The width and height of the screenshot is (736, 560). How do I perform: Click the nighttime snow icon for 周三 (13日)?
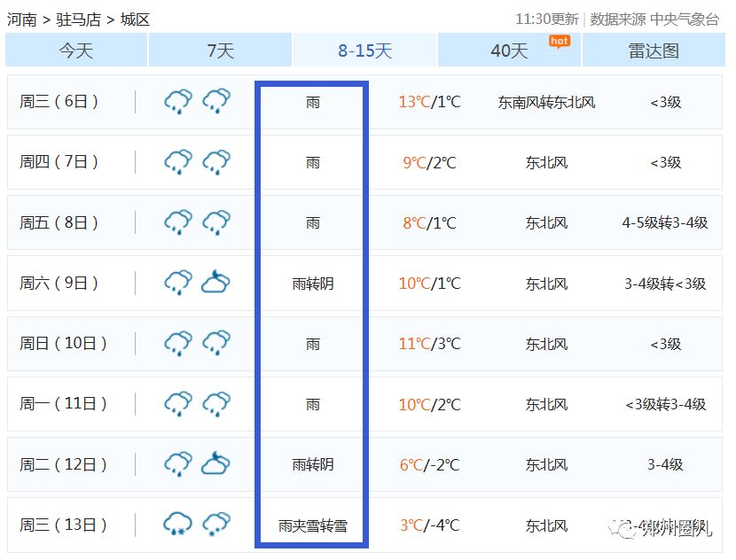pos(216,525)
